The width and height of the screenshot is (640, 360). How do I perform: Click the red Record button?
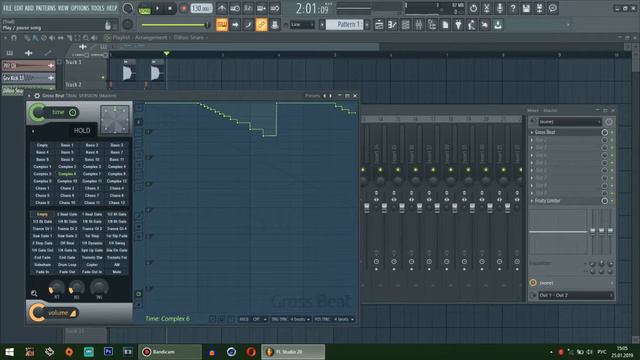tap(184, 9)
